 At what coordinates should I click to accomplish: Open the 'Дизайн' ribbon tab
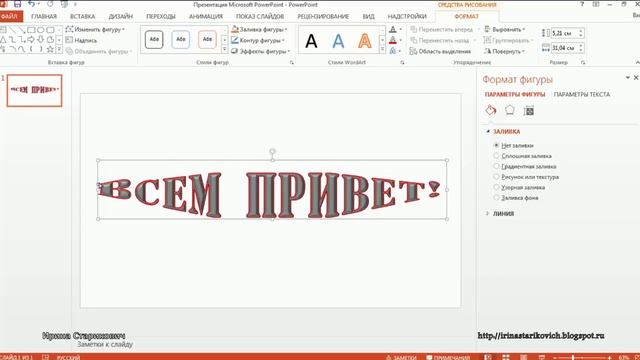point(120,16)
